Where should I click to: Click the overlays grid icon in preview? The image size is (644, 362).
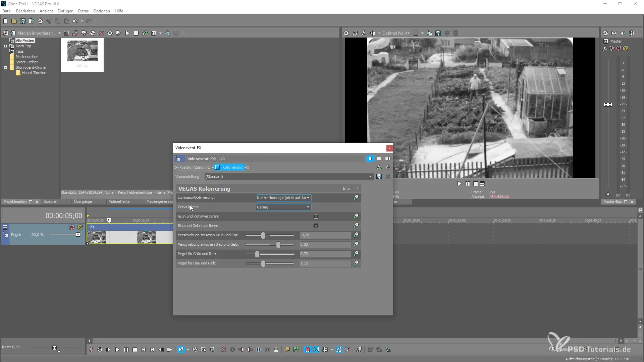pos(416,33)
